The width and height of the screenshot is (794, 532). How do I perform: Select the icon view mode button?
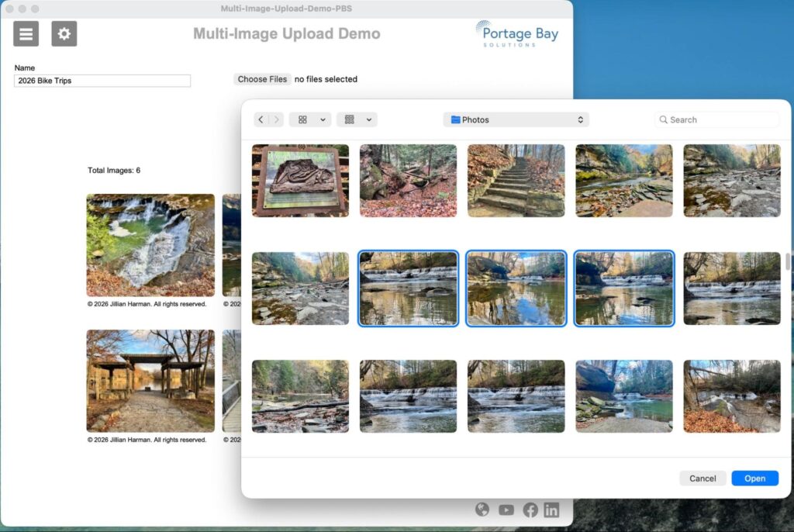tap(302, 119)
